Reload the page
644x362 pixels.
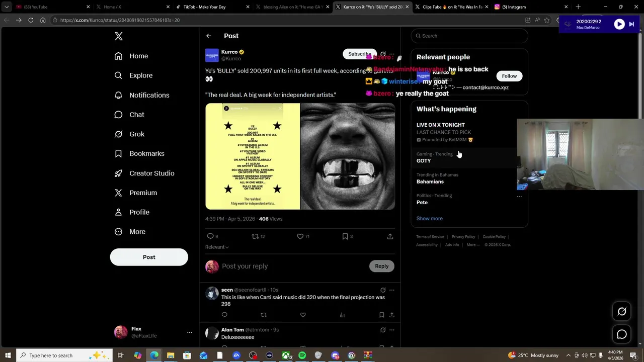tap(31, 20)
